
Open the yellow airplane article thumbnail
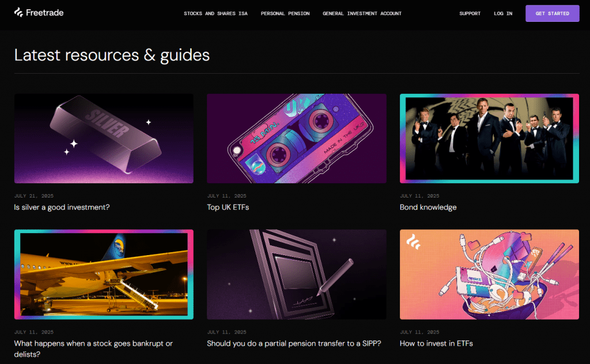(104, 275)
